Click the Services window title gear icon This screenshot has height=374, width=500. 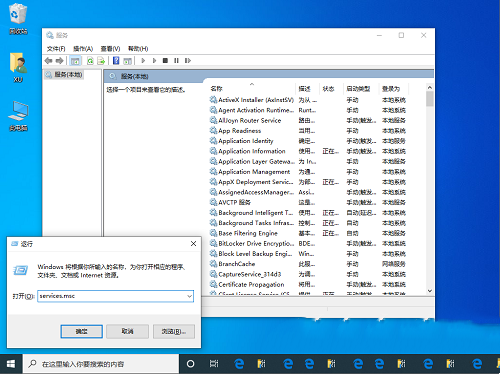(x=50, y=35)
